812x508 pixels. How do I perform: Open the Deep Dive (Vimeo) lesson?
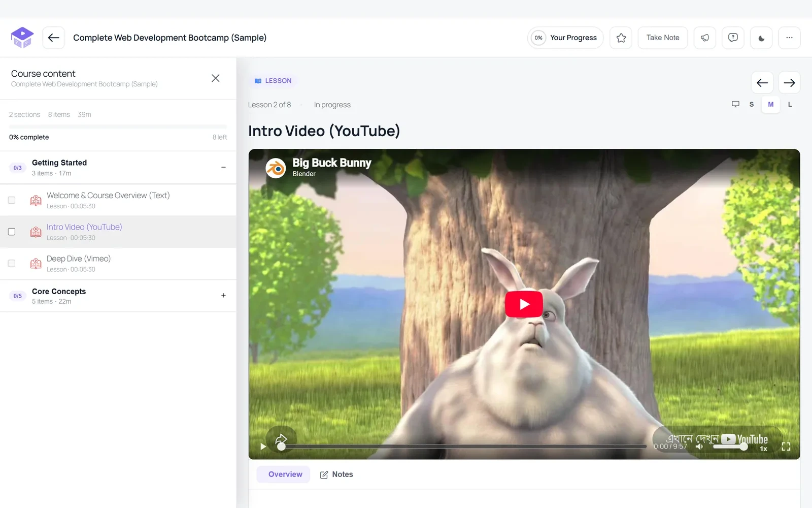[x=79, y=259]
